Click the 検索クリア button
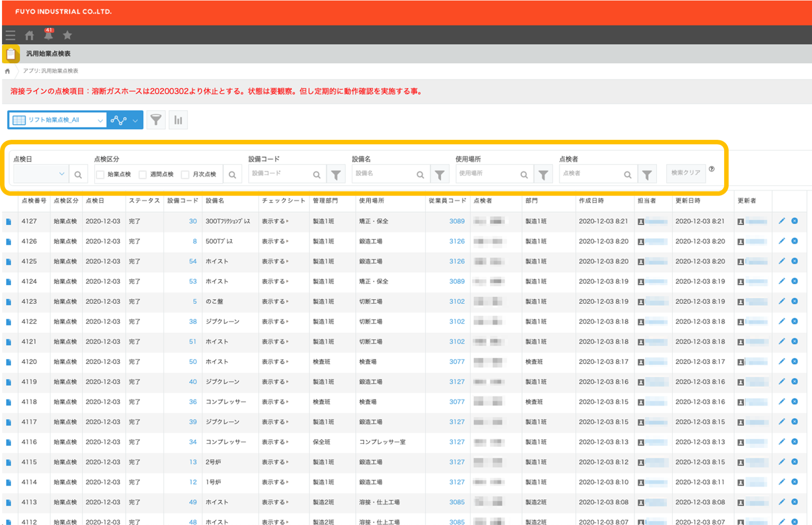Screen dimensions: 812x525 coord(686,172)
